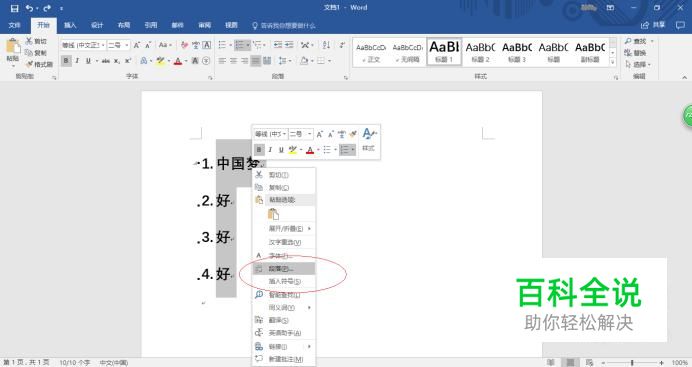This screenshot has height=367, width=692.
Task: Toggle Superscript x² in ribbon
Action: click(x=128, y=61)
